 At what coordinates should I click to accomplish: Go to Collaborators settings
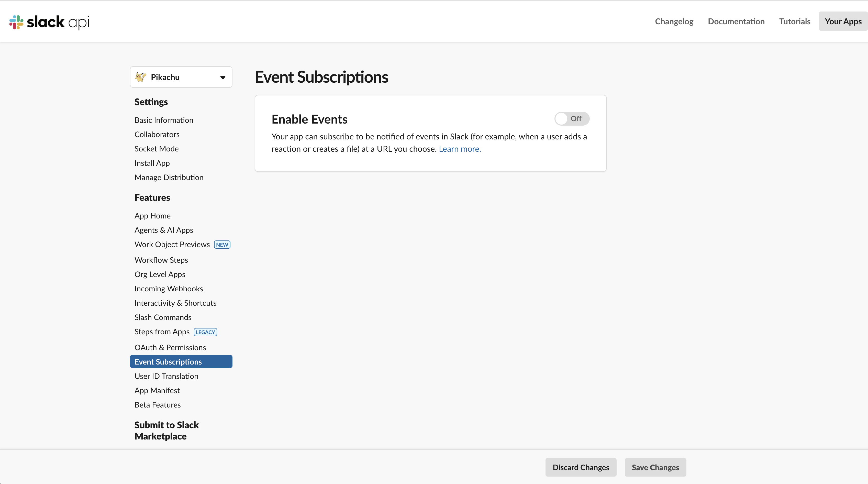pos(157,135)
